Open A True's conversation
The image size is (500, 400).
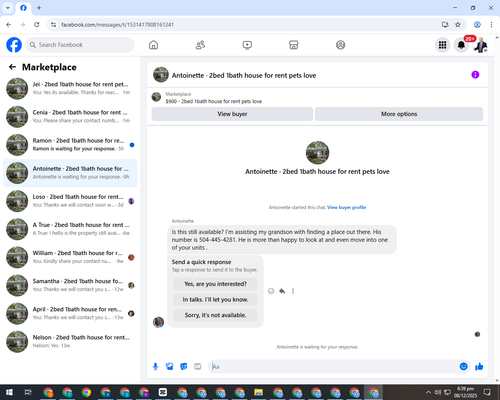(70, 229)
